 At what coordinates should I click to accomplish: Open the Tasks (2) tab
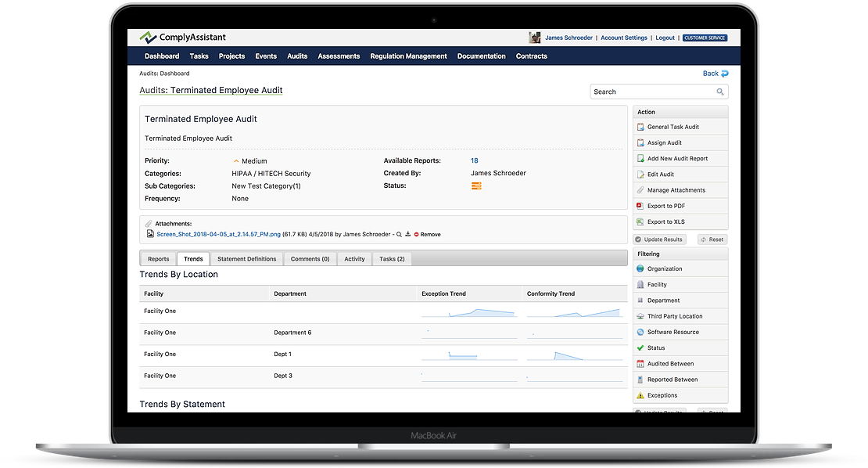click(392, 259)
